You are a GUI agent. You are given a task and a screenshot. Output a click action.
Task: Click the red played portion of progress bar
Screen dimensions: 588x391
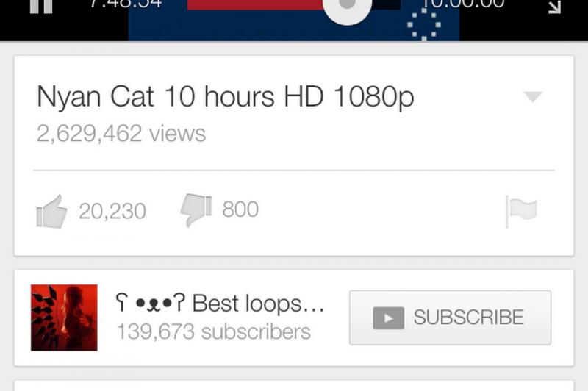[x=255, y=4]
